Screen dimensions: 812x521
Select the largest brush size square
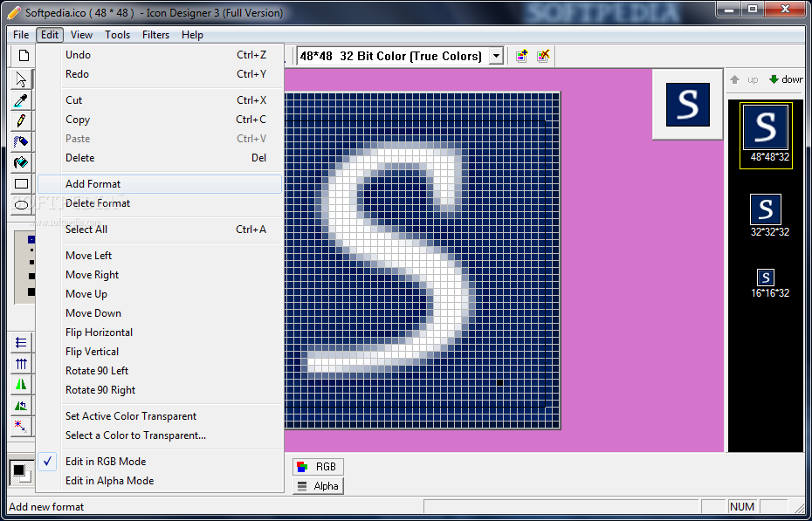31,291
